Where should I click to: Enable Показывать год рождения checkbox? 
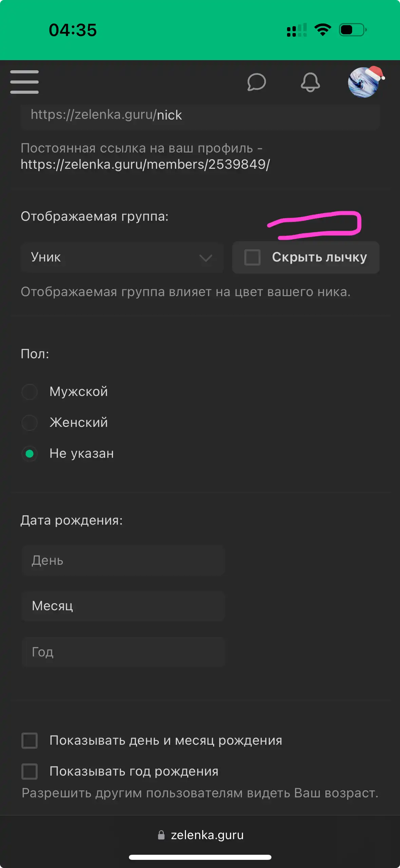click(30, 772)
